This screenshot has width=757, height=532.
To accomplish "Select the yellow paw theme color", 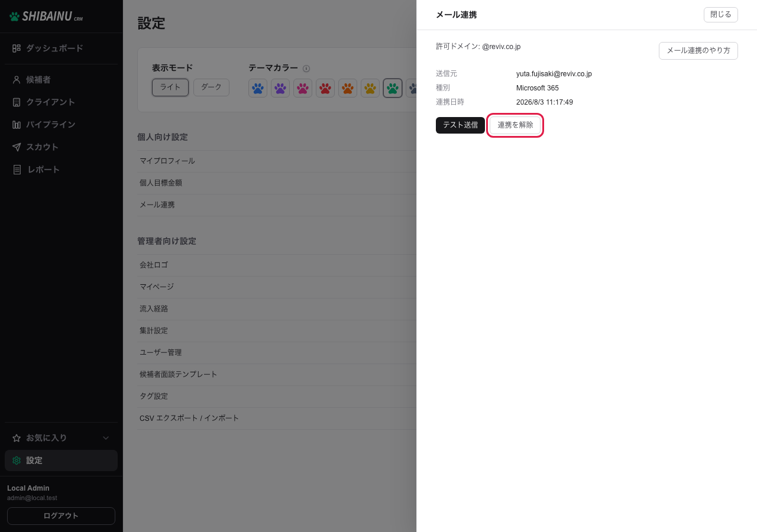I will pyautogui.click(x=370, y=88).
